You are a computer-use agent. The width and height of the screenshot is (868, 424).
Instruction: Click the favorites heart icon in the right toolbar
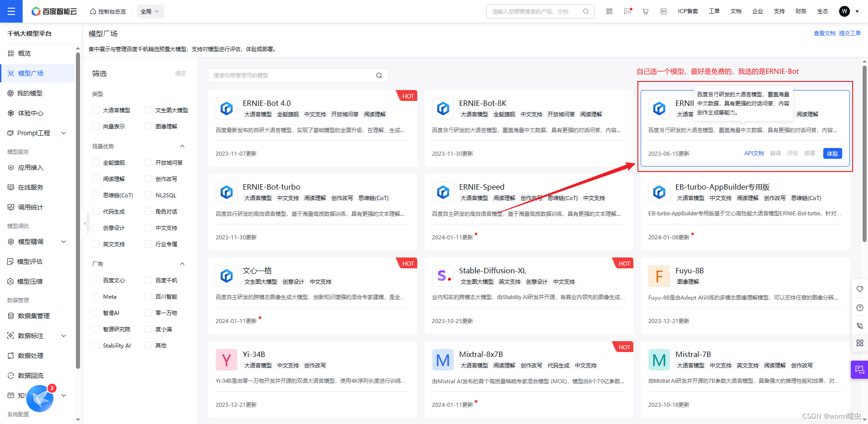pos(860,289)
